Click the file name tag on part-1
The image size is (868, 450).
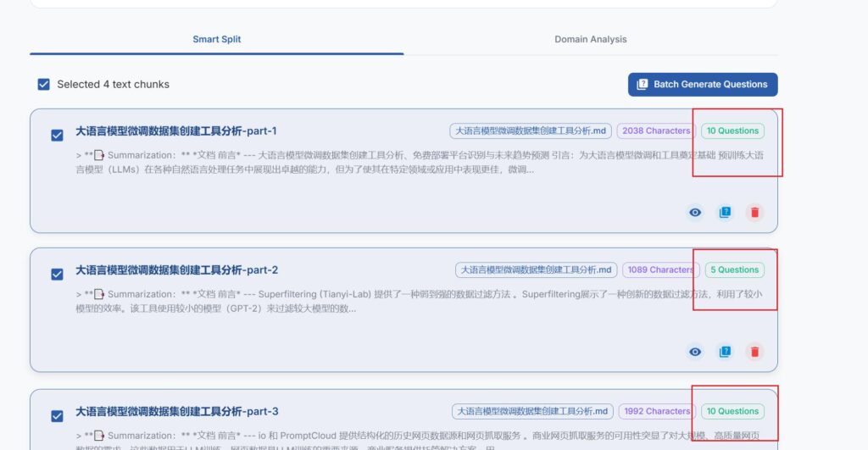531,131
